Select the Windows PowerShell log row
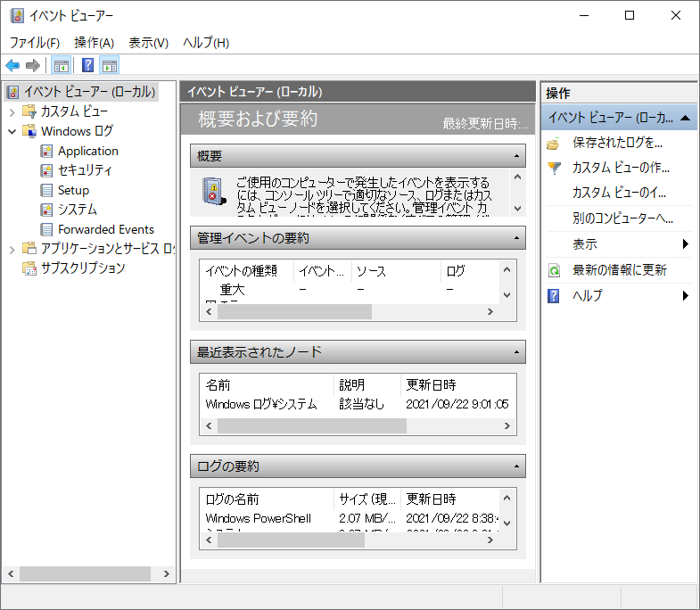700x610 pixels. (351, 519)
